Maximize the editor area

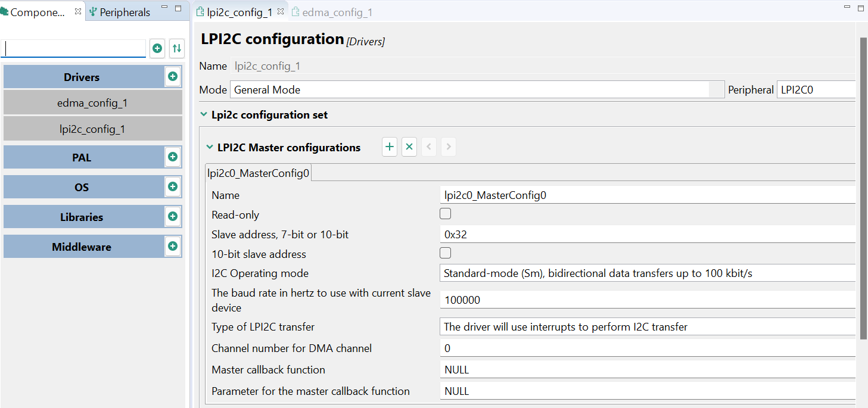[861, 8]
